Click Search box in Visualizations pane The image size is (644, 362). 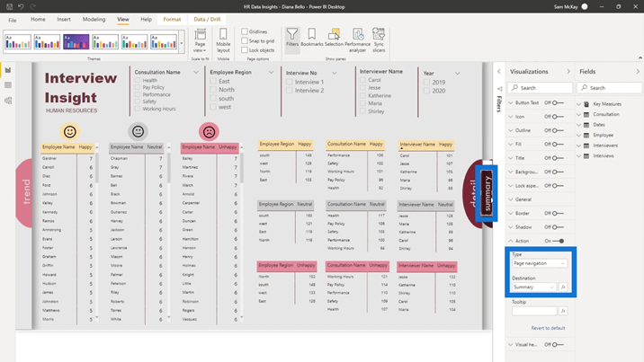coord(540,88)
